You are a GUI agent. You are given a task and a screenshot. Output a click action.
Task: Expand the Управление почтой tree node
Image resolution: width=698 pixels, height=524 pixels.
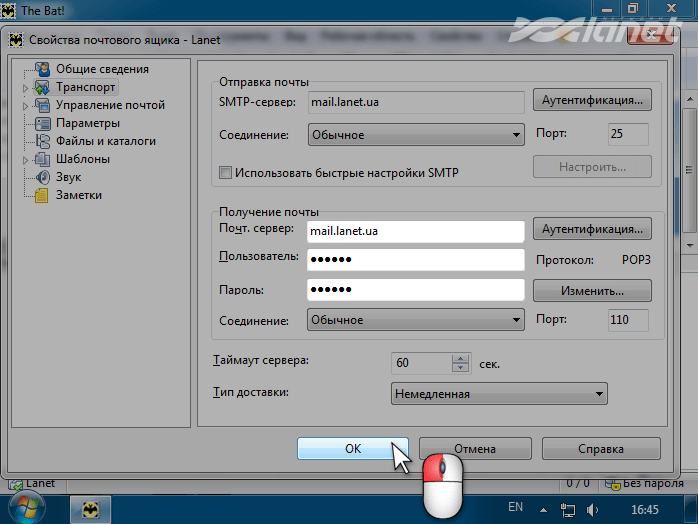click(x=24, y=105)
